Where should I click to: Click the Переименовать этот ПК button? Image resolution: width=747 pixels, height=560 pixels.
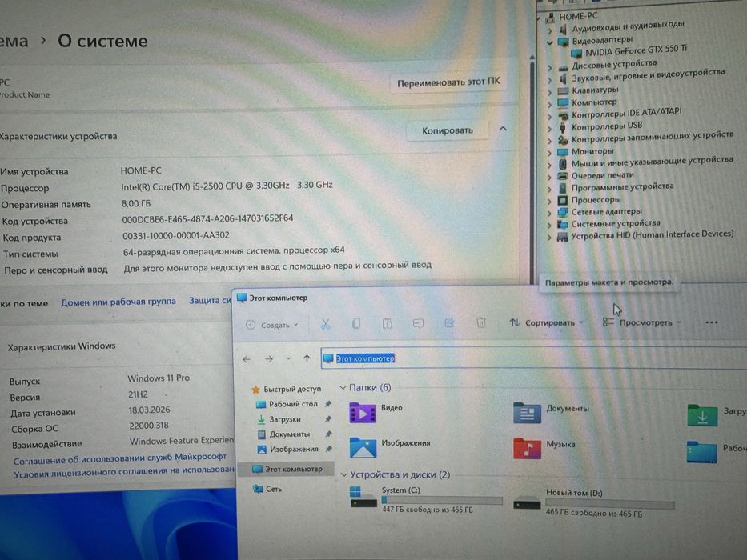coord(448,82)
